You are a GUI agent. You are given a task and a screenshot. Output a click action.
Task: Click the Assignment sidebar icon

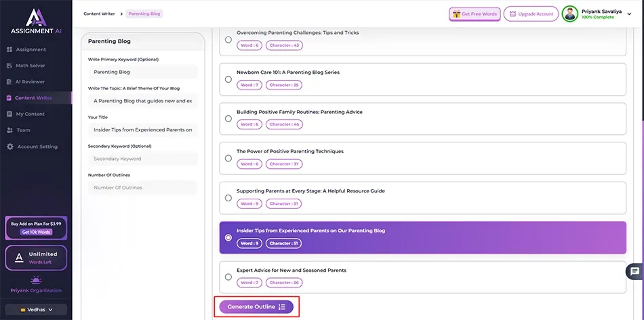coord(9,49)
